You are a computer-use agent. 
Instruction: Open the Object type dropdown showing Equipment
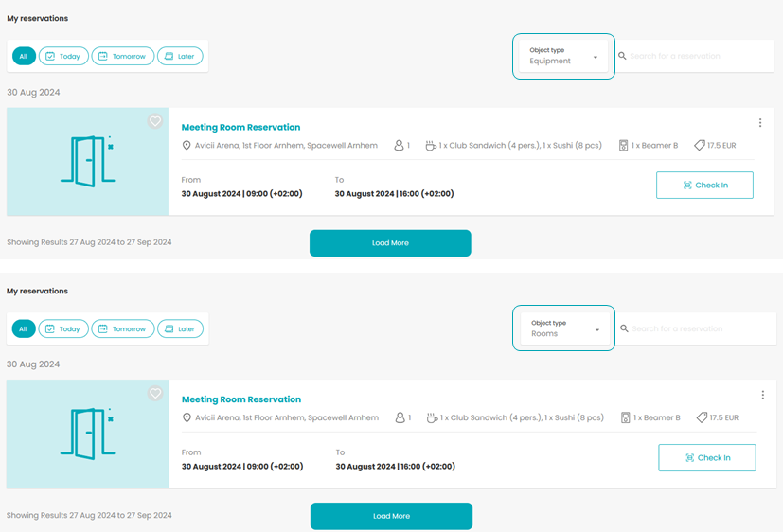coord(563,56)
